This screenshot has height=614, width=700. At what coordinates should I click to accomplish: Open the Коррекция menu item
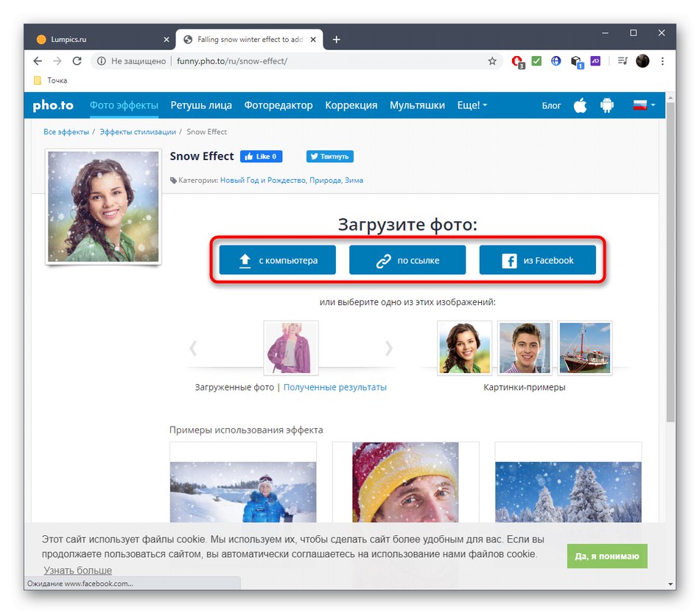[x=351, y=105]
